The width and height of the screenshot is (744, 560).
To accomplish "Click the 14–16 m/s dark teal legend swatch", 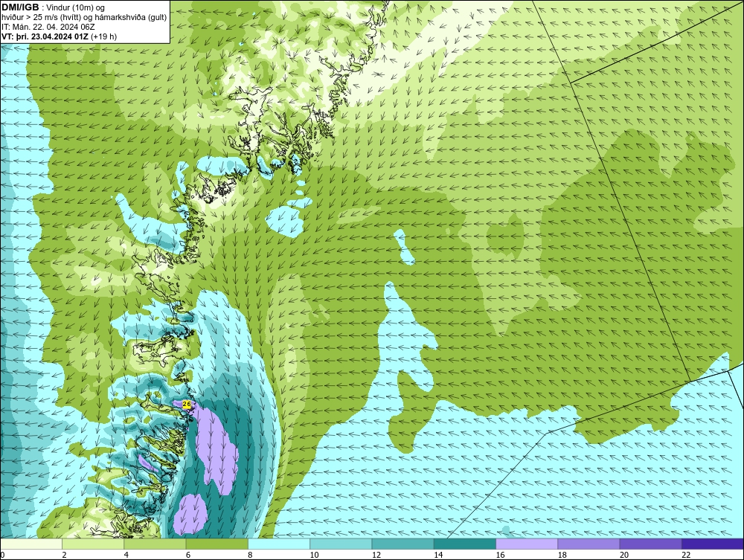I will point(464,544).
